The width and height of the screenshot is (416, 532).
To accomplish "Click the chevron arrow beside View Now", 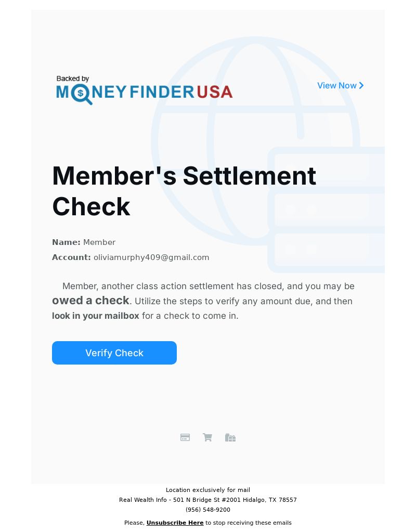I will click(361, 85).
